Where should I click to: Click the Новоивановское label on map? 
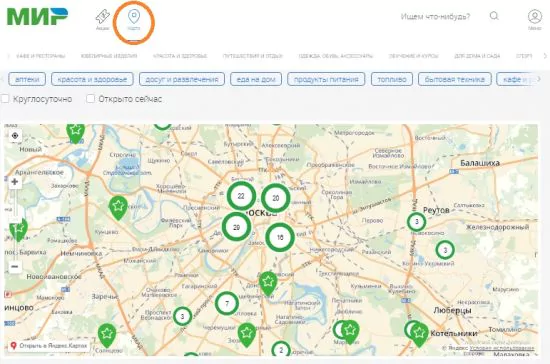coord(54,277)
